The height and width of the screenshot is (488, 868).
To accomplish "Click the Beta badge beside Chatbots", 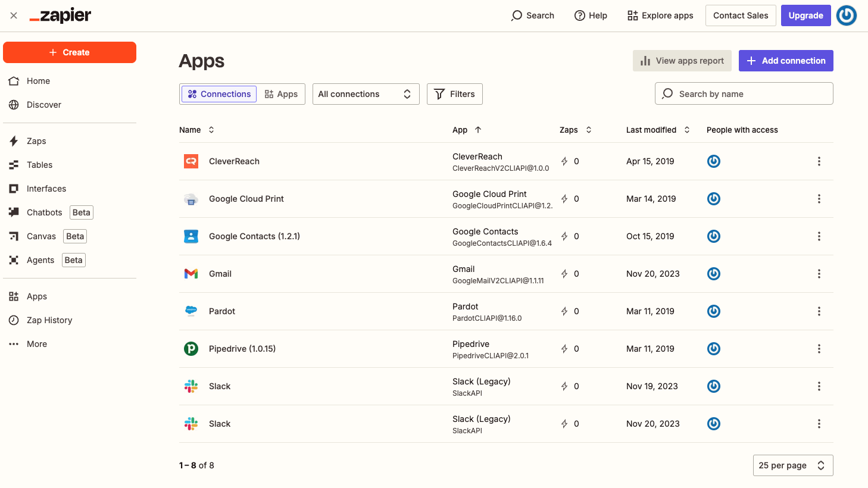I will [82, 212].
